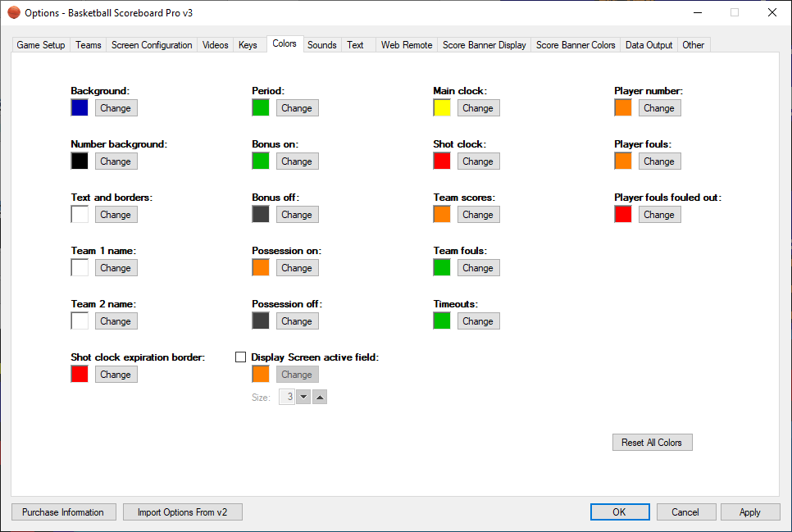The image size is (792, 532).
Task: Click the Apply button
Action: click(750, 512)
